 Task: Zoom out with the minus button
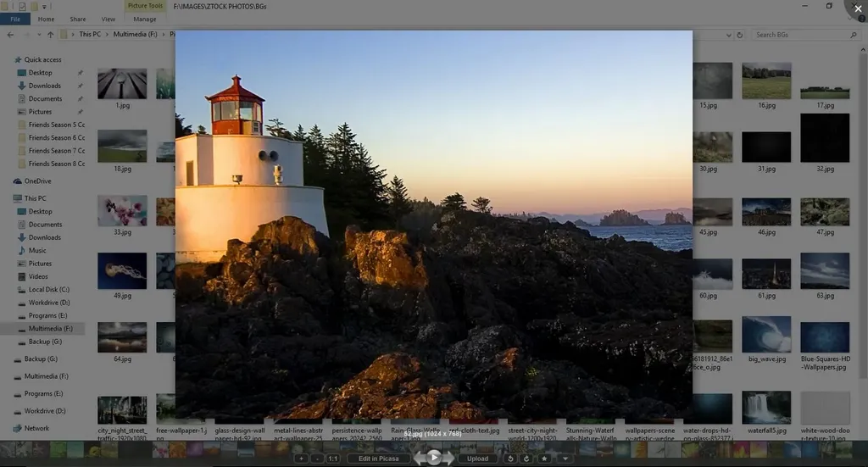tap(317, 459)
